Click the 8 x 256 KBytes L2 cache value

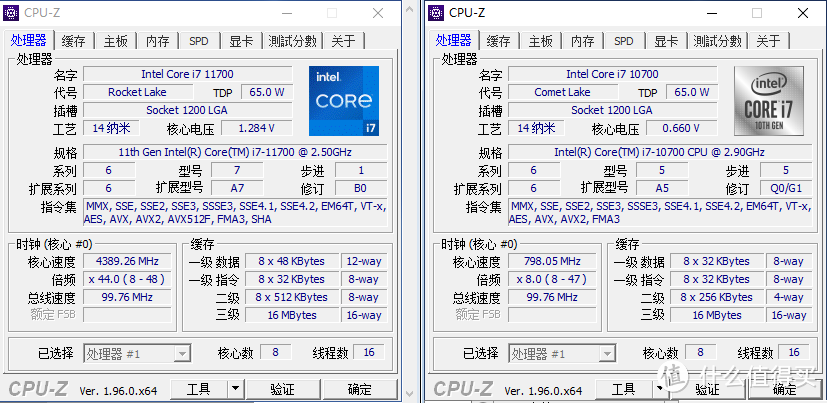[x=717, y=297]
